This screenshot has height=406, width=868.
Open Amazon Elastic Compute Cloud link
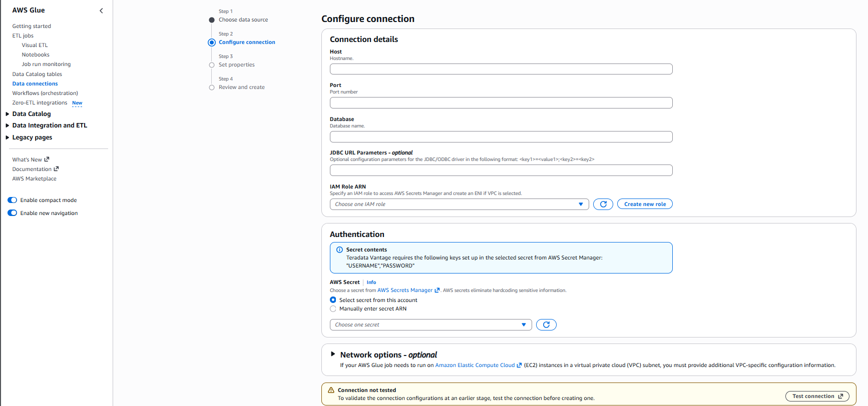coord(475,365)
